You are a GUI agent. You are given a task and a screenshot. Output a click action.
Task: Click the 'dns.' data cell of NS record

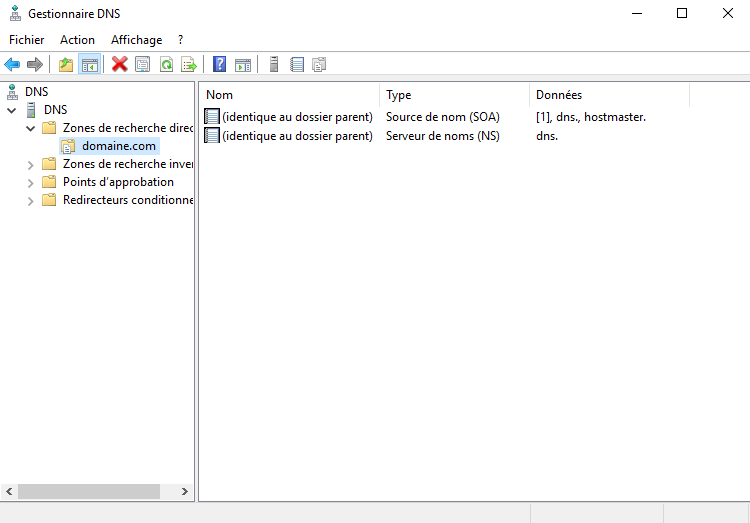(x=547, y=136)
